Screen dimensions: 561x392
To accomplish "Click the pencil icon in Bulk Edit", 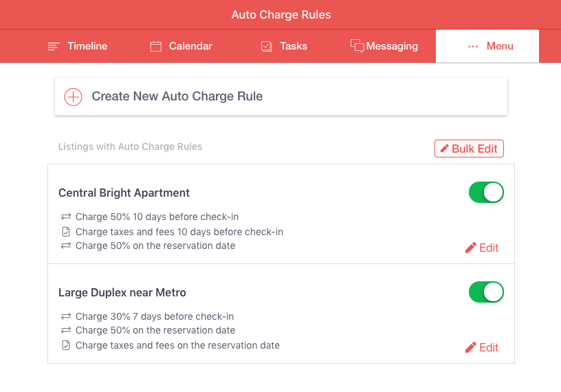I will (444, 149).
